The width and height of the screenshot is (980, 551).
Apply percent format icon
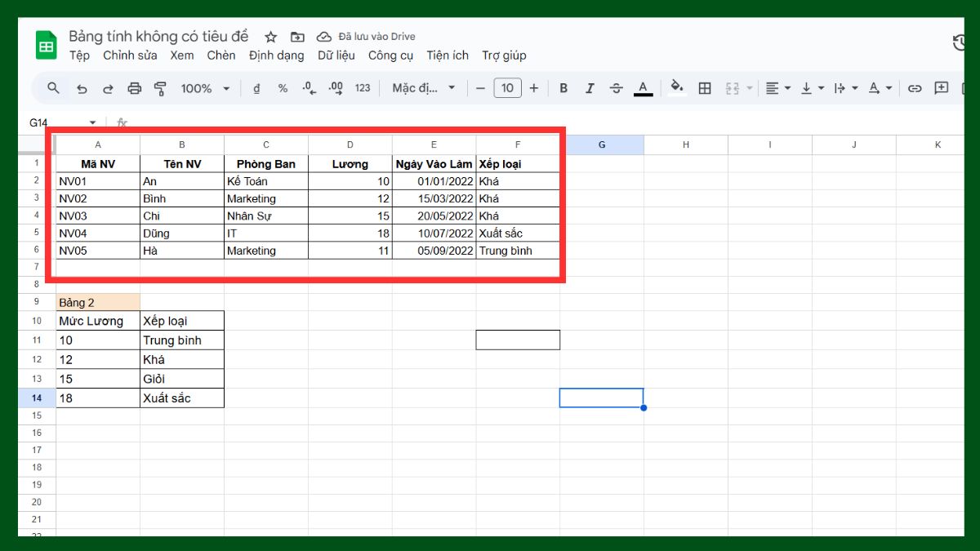point(283,87)
